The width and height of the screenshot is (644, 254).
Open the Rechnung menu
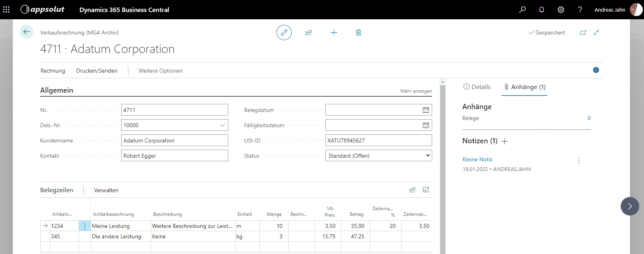point(53,71)
